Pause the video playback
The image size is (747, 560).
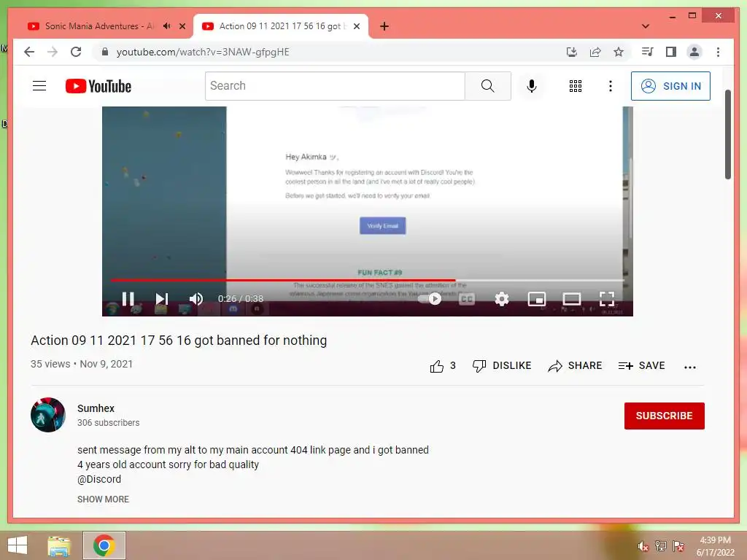pos(128,298)
